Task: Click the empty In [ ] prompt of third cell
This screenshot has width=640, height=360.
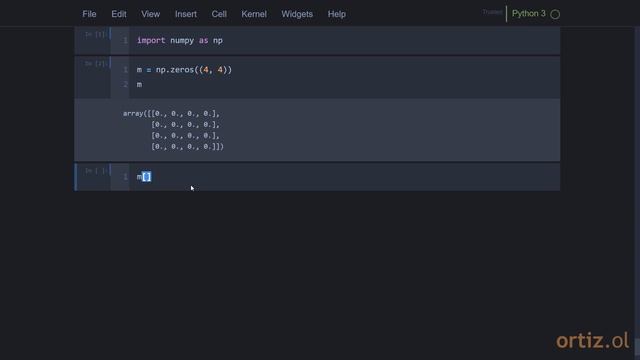Action: click(96, 171)
